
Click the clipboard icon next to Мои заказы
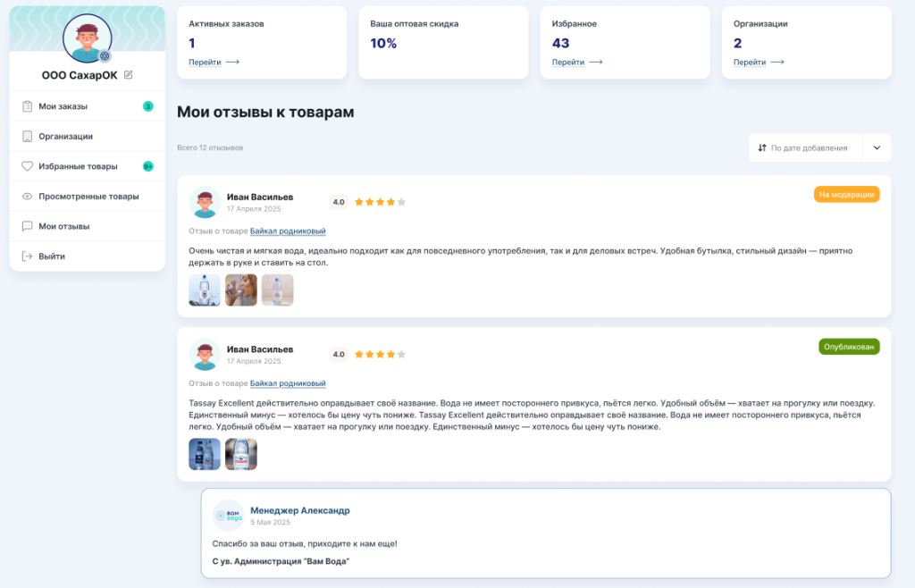pyautogui.click(x=27, y=106)
